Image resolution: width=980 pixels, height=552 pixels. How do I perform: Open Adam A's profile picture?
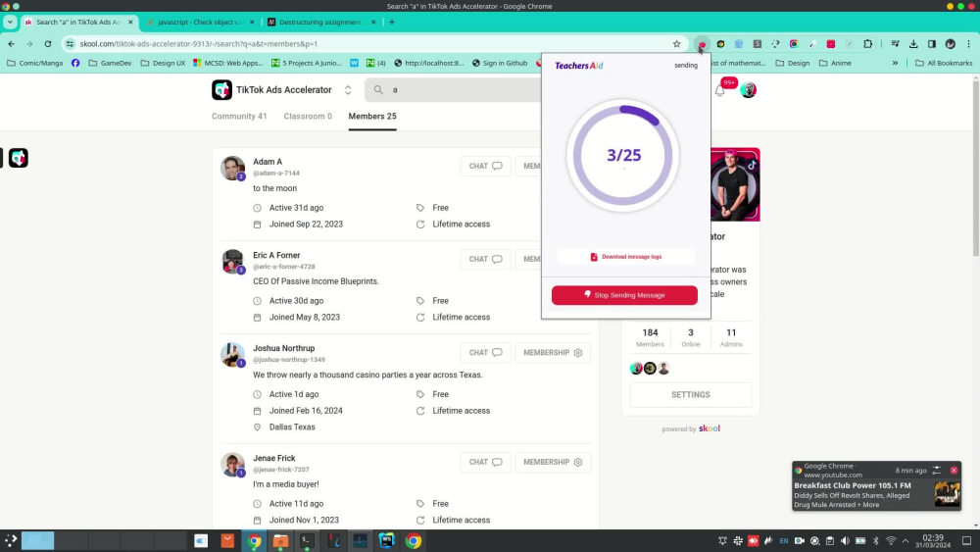(232, 169)
